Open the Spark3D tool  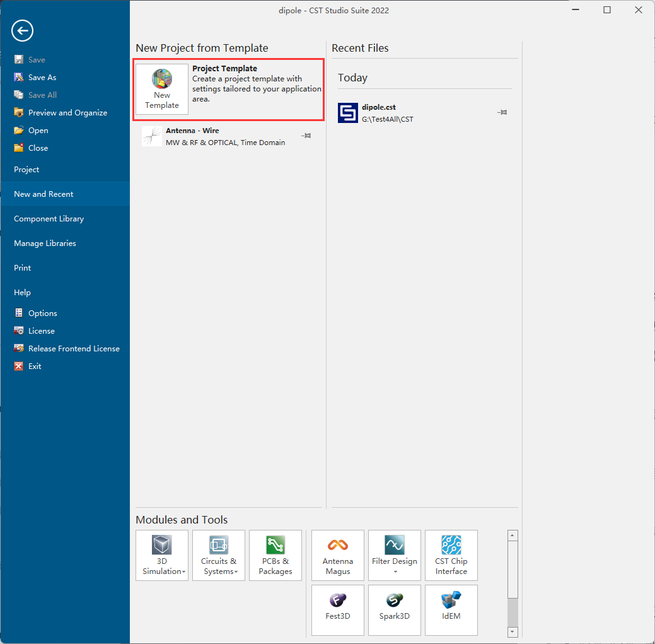(x=395, y=610)
